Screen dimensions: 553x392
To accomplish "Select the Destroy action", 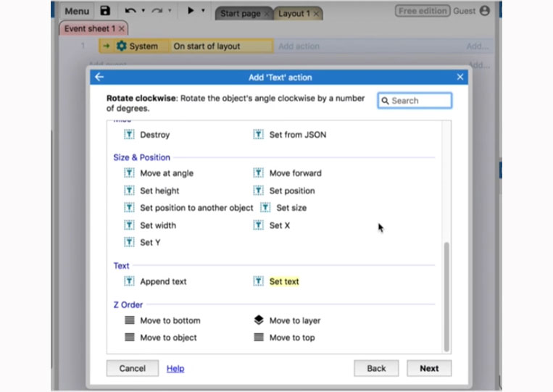I will (155, 135).
